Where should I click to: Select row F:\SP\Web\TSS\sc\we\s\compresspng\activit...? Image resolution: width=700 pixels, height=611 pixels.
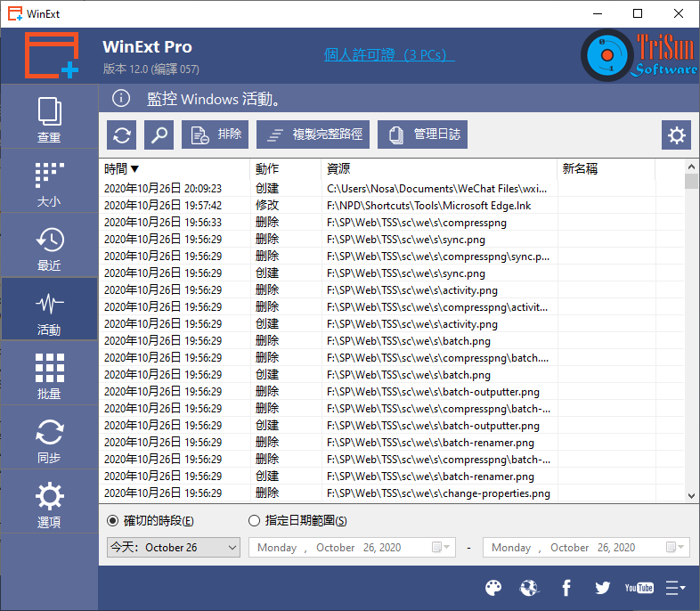392,307
